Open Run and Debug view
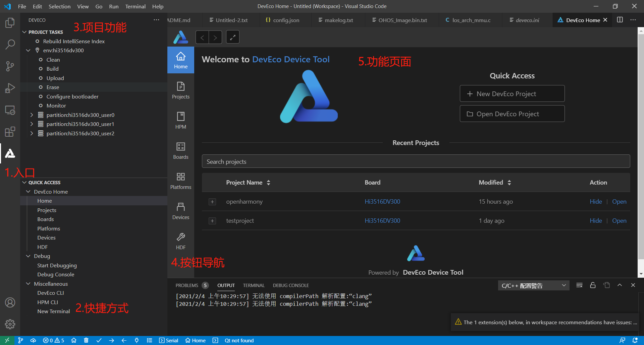The width and height of the screenshot is (644, 345). (x=10, y=88)
